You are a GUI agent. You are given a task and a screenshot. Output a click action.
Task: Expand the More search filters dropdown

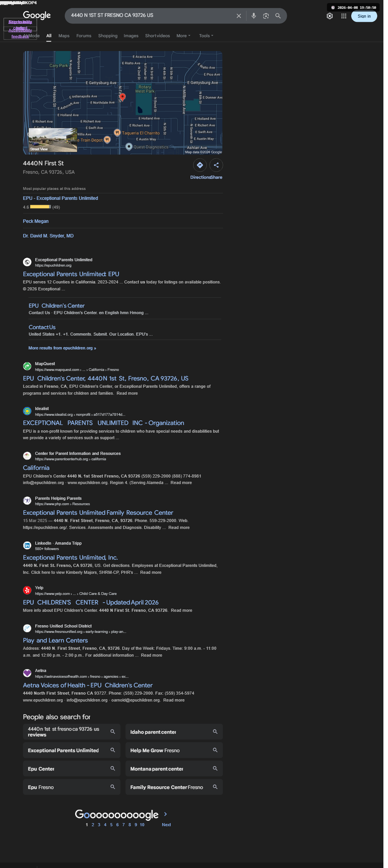[183, 36]
